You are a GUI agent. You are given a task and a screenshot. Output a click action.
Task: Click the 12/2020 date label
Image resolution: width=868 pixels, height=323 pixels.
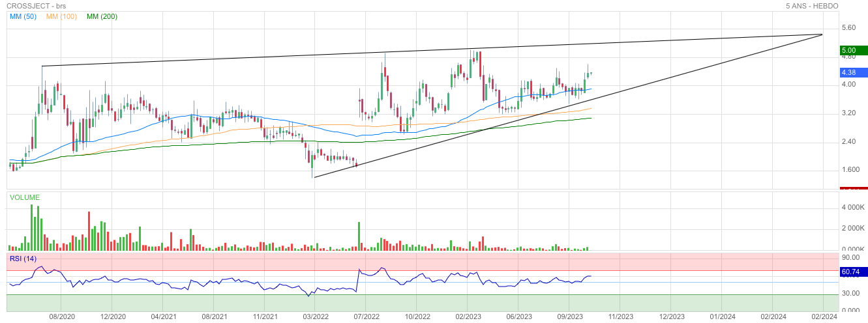112,316
